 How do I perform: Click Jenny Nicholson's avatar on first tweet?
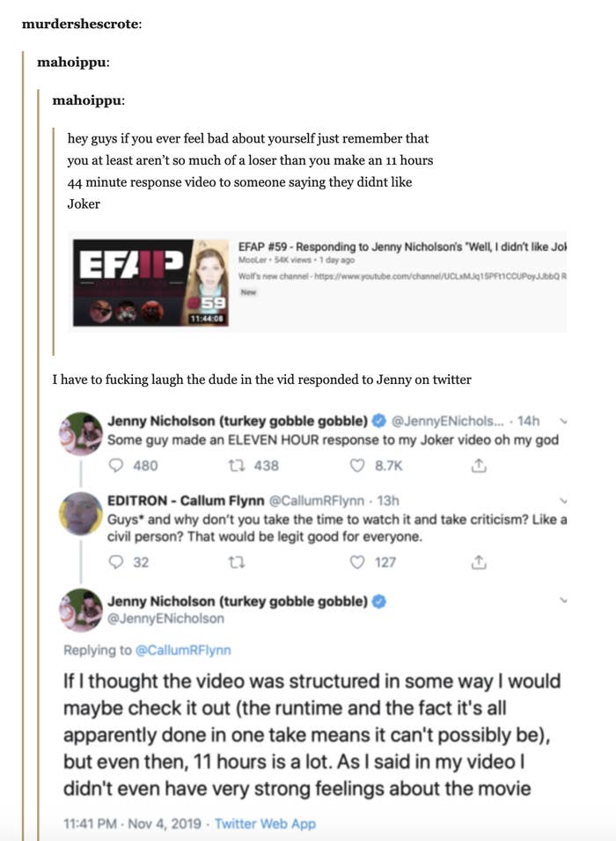pyautogui.click(x=81, y=432)
